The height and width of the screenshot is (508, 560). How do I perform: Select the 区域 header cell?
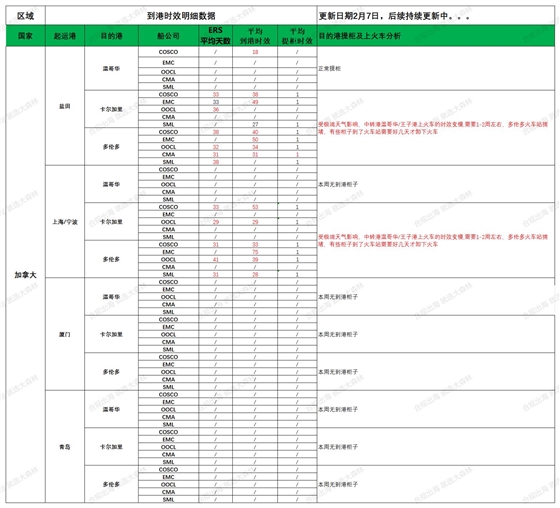tap(25, 15)
